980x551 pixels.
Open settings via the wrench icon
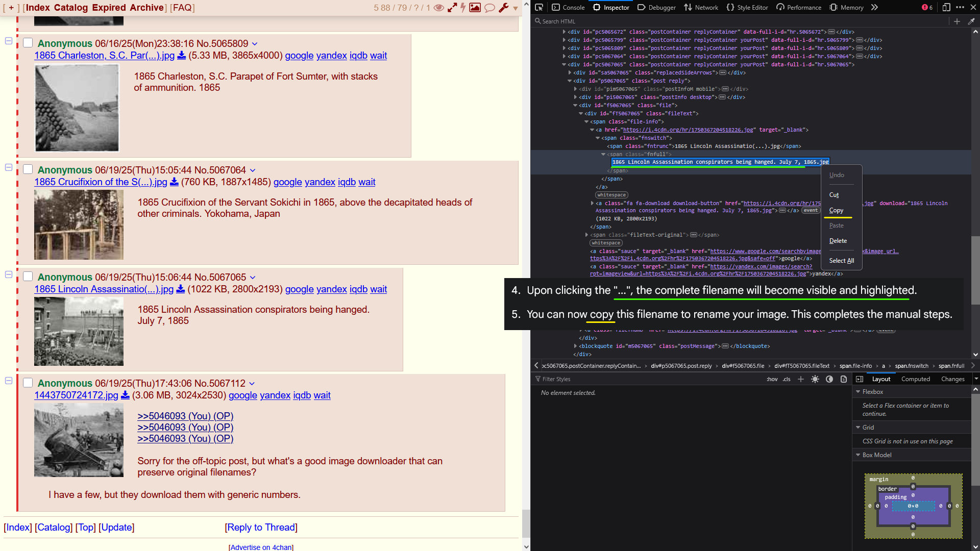coord(504,8)
